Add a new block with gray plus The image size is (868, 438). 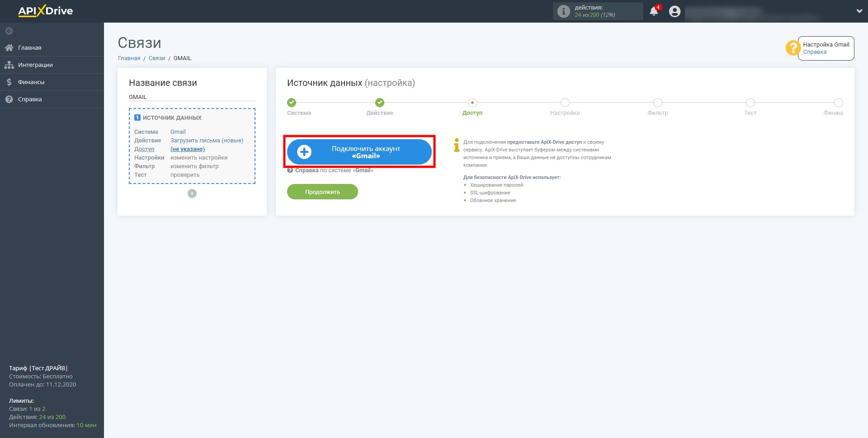tap(192, 193)
